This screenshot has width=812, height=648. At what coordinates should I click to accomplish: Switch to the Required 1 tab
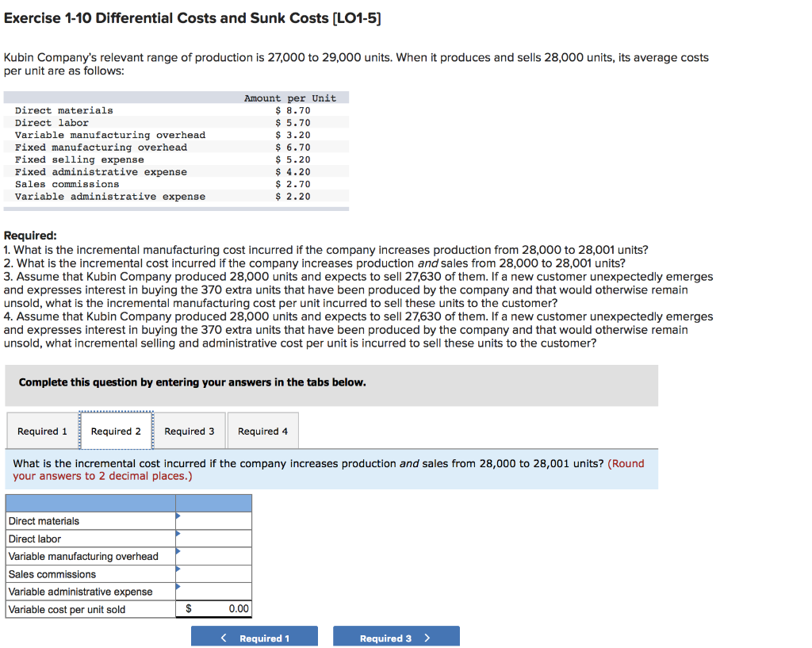tap(43, 431)
